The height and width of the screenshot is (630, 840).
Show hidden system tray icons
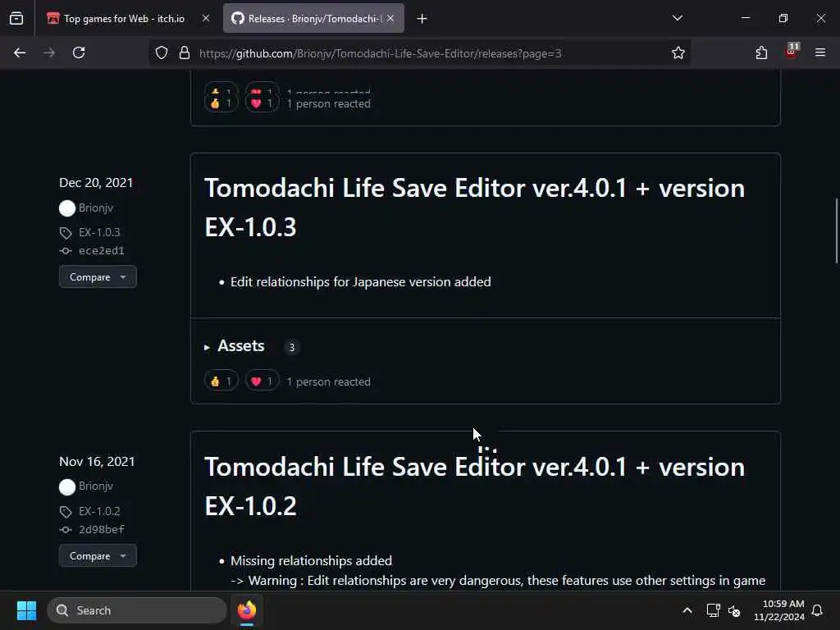(687, 610)
